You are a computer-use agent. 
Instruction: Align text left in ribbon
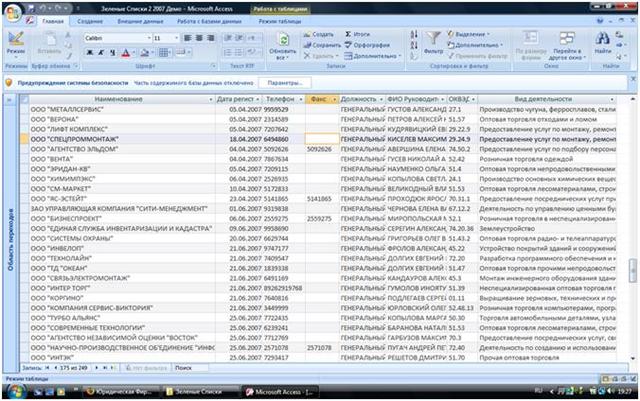tap(187, 38)
